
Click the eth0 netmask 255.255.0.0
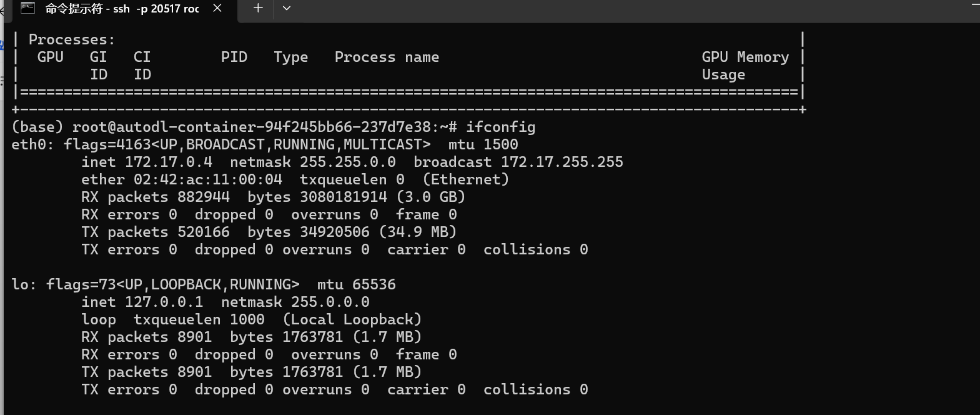347,162
